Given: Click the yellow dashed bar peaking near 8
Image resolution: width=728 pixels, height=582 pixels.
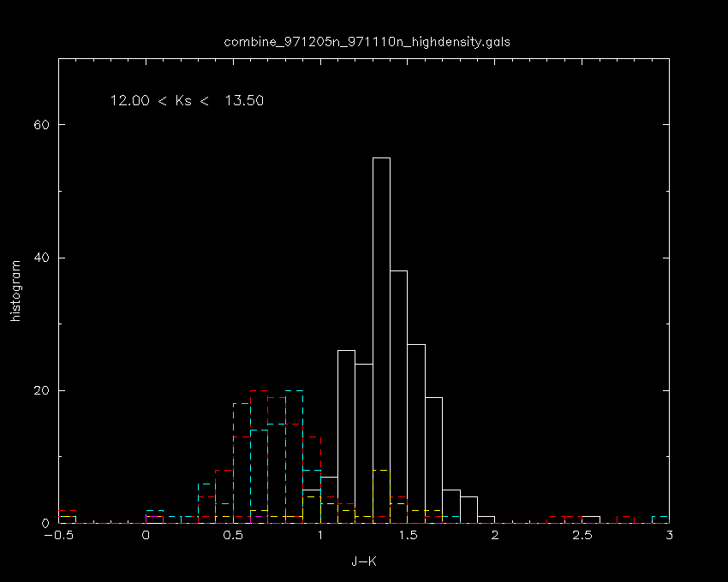Looking at the screenshot, I should coord(381,496).
